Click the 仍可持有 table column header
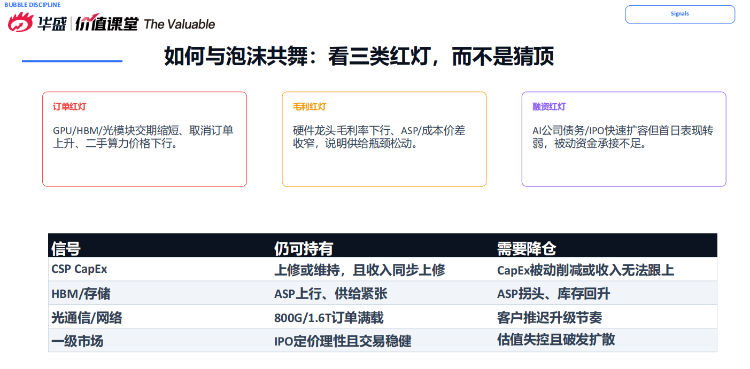The width and height of the screenshot is (750, 369). (303, 248)
